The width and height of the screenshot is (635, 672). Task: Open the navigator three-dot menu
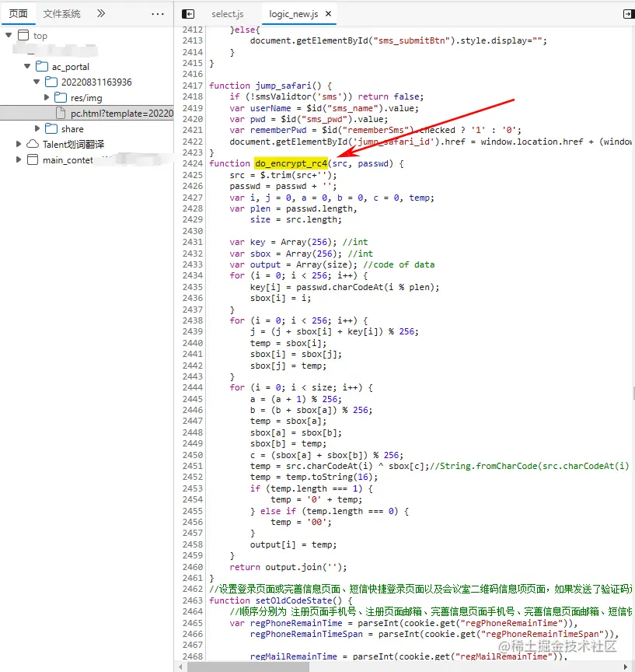tap(158, 14)
